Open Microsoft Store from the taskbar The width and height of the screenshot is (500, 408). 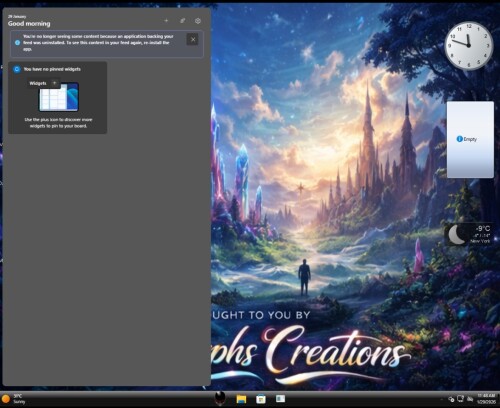(261, 399)
